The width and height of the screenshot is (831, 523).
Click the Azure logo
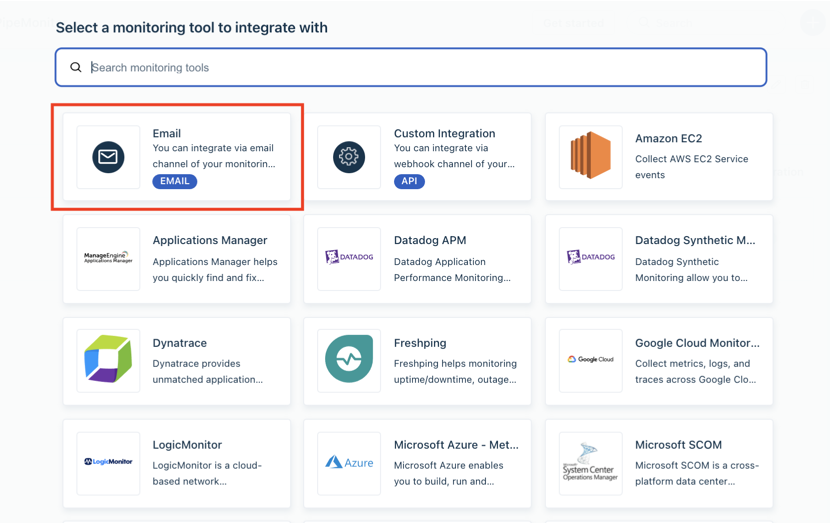point(349,463)
